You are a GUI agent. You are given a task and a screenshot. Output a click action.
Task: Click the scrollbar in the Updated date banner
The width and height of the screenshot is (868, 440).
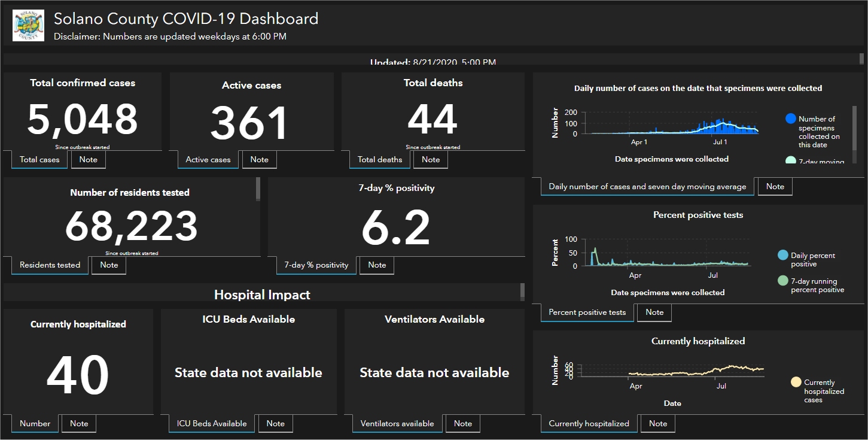pyautogui.click(x=861, y=59)
